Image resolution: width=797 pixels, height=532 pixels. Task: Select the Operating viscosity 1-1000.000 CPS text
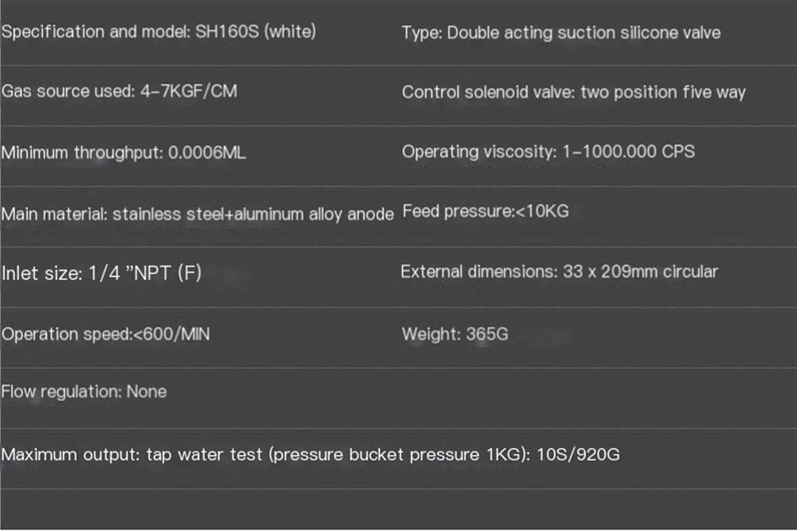pos(548,152)
